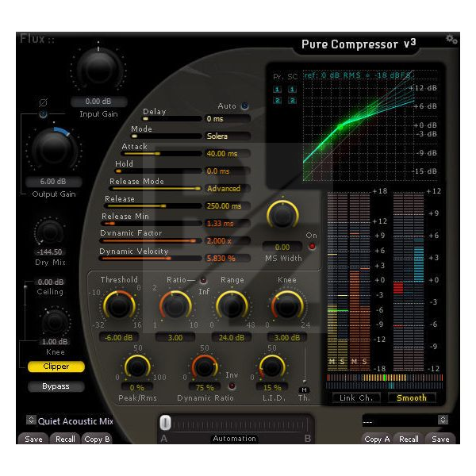Click Dry Mix value -144.50
This screenshot has height=476, width=476.
[x=49, y=252]
